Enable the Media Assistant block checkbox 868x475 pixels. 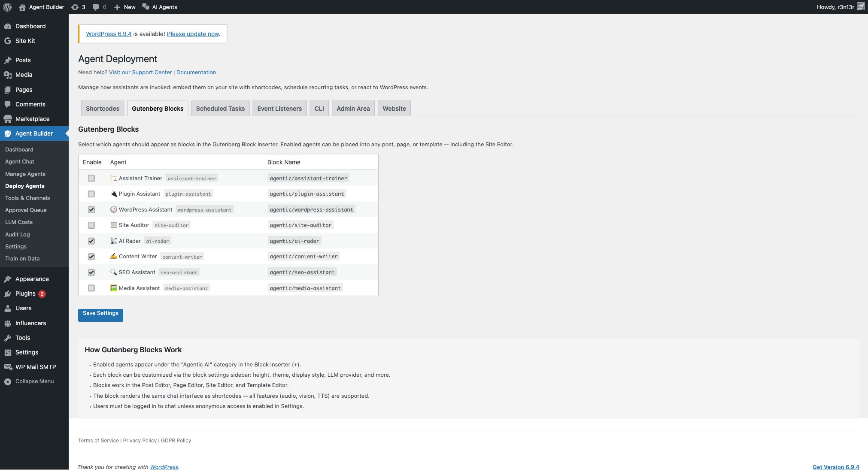91,288
